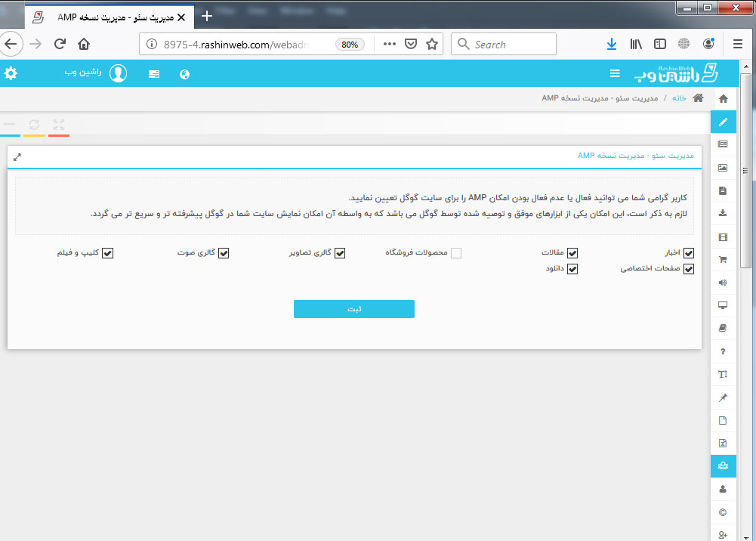Go to the browser home page

click(84, 45)
